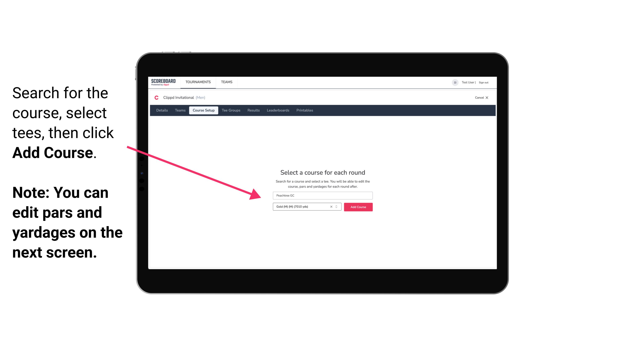The height and width of the screenshot is (346, 644).
Task: Click the Tournaments navigation icon
Action: [198, 82]
